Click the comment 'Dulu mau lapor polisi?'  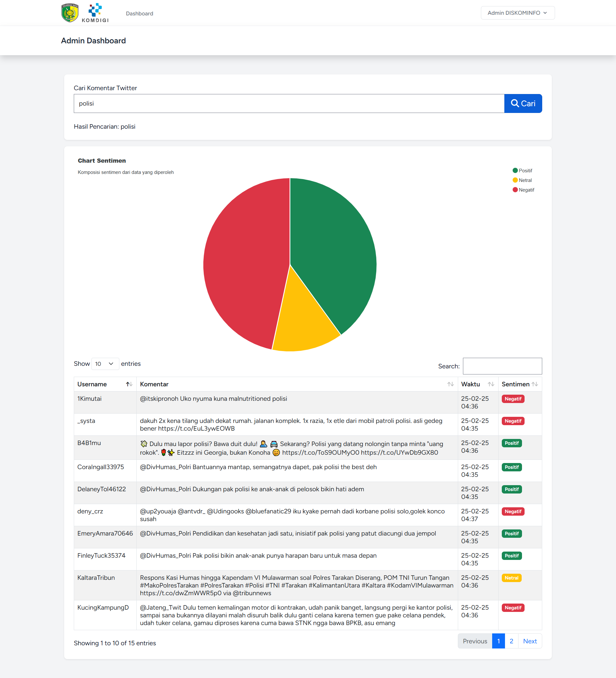292,448
